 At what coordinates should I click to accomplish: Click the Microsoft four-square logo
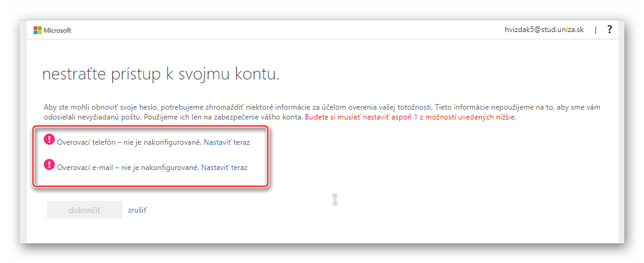37,30
